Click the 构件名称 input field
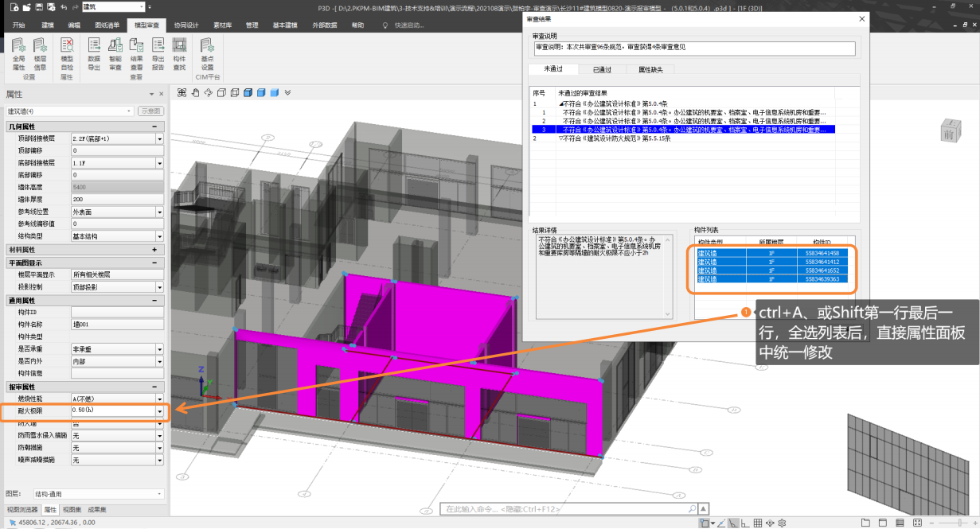 tap(117, 325)
